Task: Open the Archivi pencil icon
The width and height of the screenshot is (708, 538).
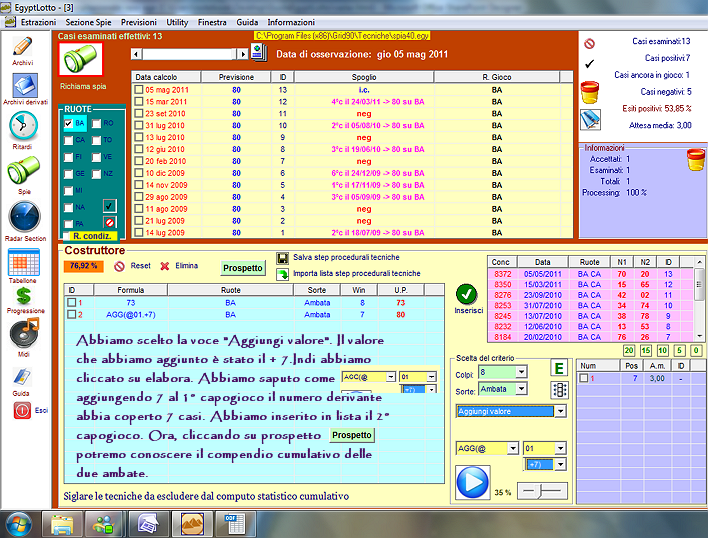Action: click(22, 46)
